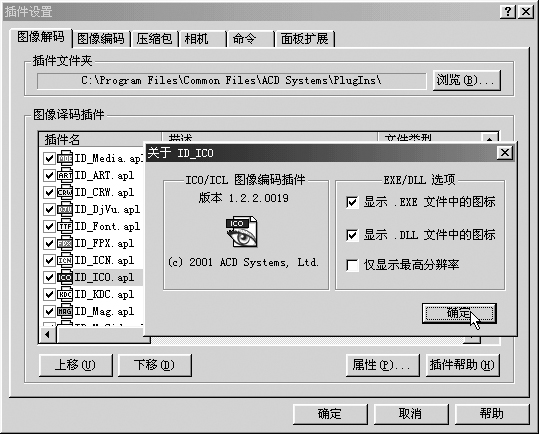The width and height of the screenshot is (539, 434).
Task: Open the 命令 tab
Action: 251,38
